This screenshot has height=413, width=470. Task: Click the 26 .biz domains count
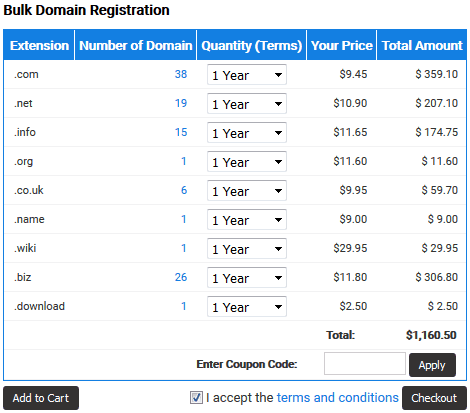(181, 277)
